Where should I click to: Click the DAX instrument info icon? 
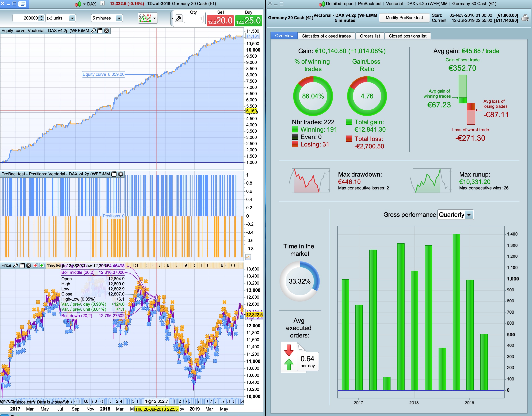point(102,3)
